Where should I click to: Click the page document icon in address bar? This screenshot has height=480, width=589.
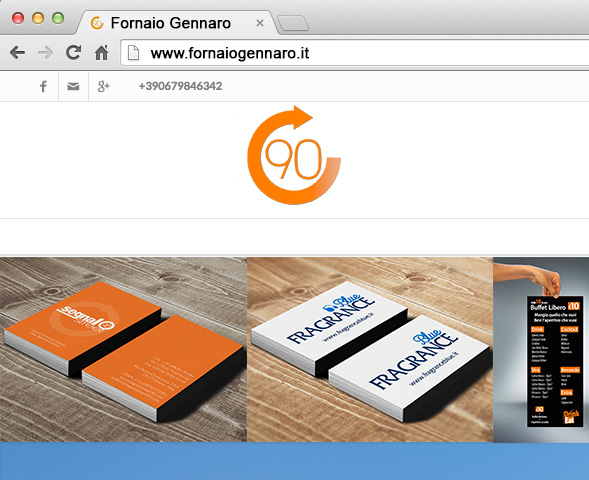[x=133, y=53]
